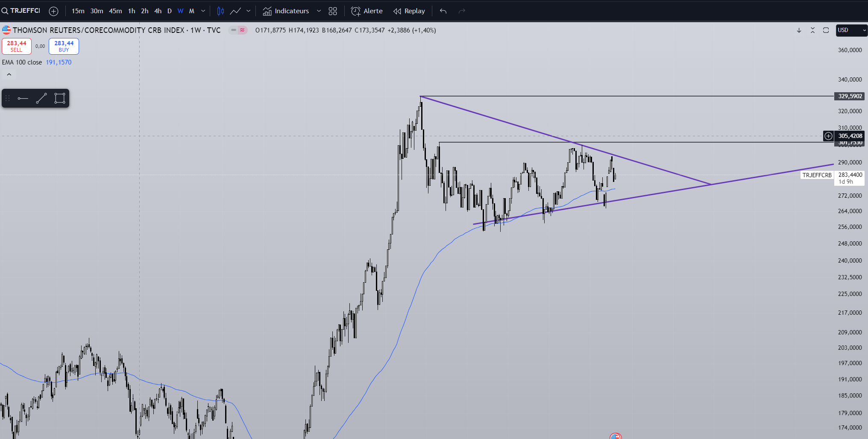Select the trend line drawing tool
Screen dimensions: 868x439
tap(41, 99)
